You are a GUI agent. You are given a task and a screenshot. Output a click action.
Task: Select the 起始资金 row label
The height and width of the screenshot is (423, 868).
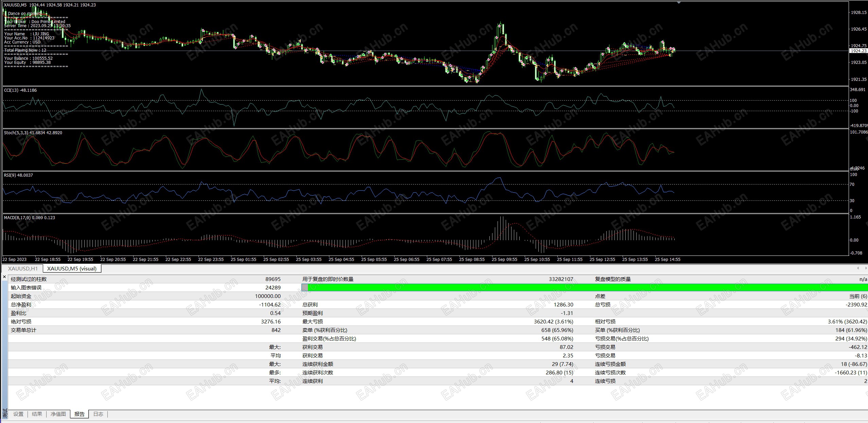coord(21,296)
